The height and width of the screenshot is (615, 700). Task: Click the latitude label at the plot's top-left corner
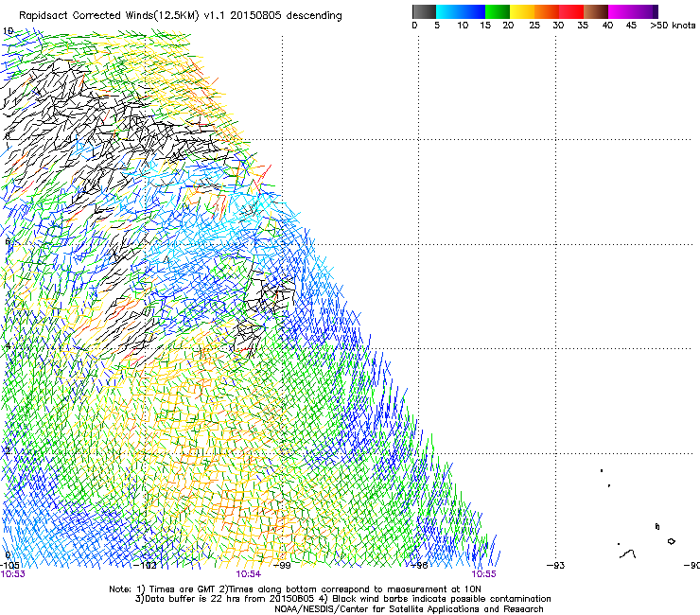pos(8,31)
